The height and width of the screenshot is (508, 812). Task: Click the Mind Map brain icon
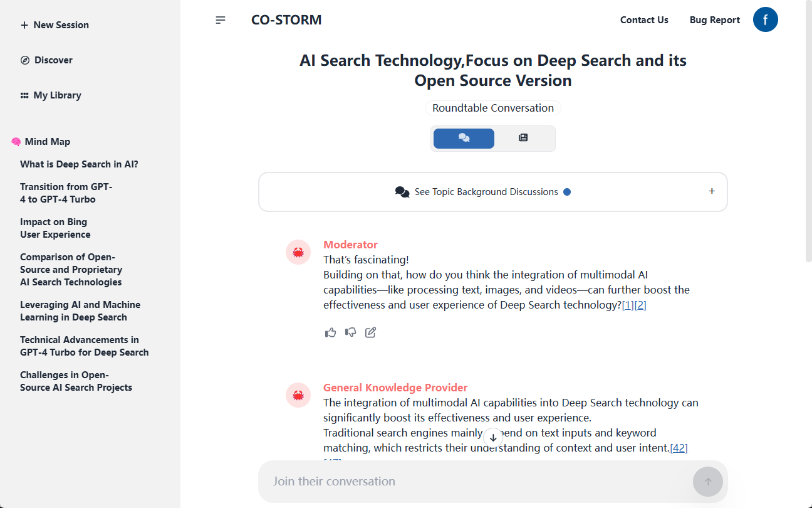16,142
